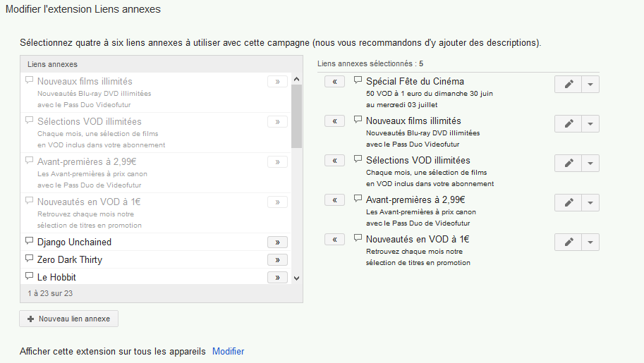Viewport: 644px width, 363px height.
Task: Remove selected Nouveaux films illimités with « button
Action: coord(335,121)
